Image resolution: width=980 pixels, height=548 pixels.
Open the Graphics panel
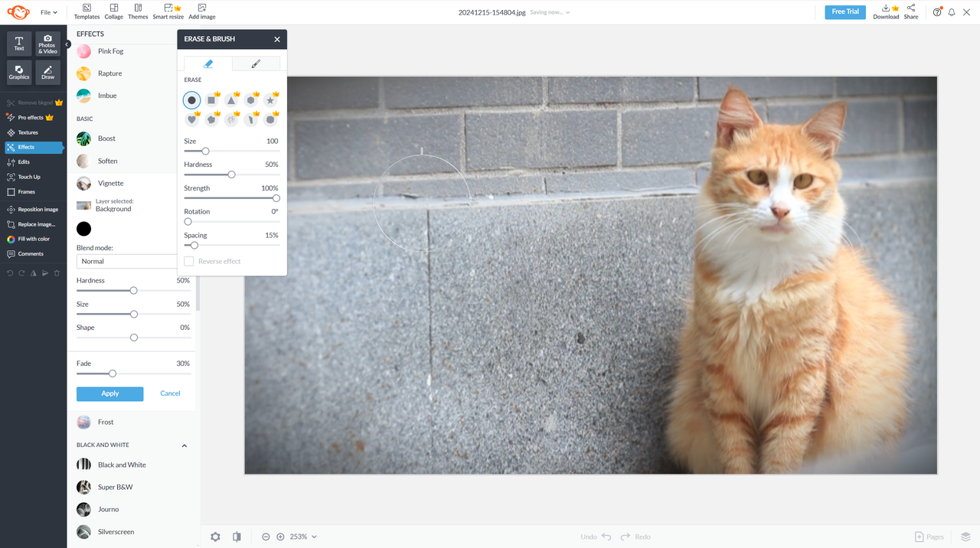(x=19, y=72)
